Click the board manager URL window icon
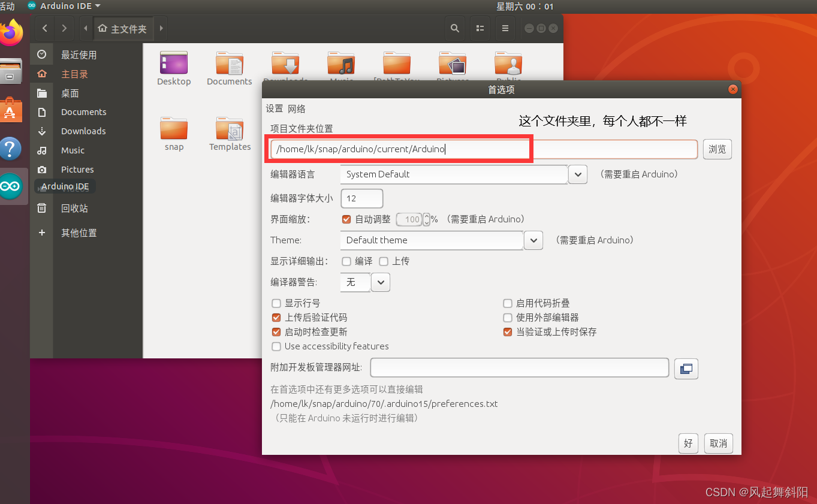 686,368
